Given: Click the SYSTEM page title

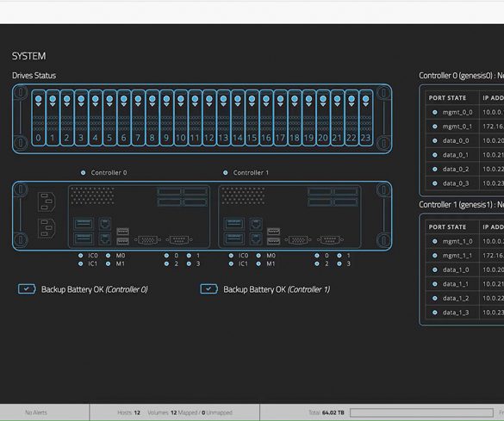Looking at the screenshot, I should click(x=28, y=56).
